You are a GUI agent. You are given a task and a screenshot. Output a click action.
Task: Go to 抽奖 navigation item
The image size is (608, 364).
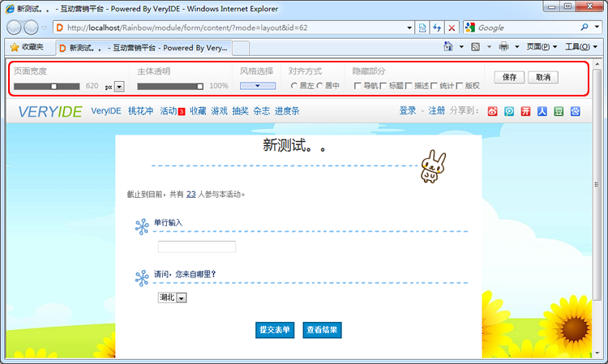(241, 111)
